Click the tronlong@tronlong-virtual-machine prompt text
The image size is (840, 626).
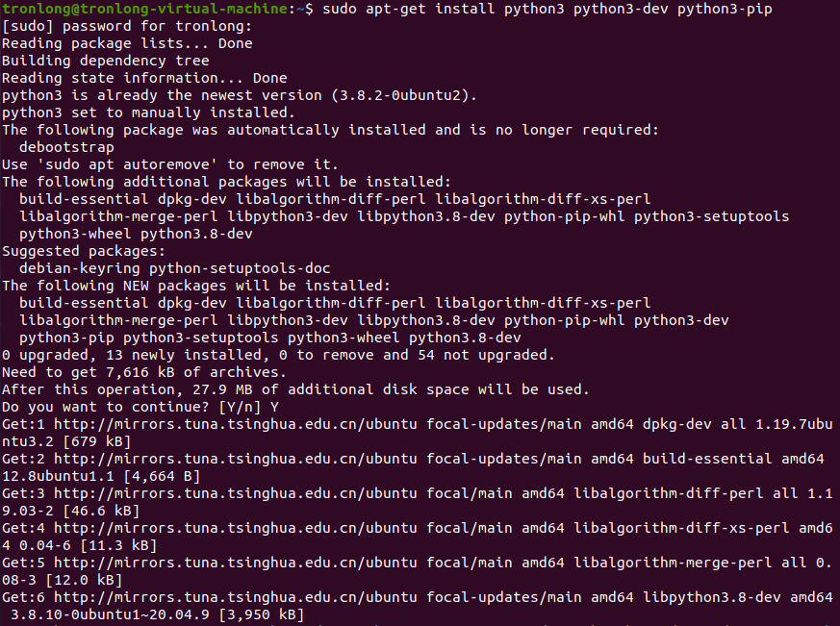pyautogui.click(x=144, y=9)
